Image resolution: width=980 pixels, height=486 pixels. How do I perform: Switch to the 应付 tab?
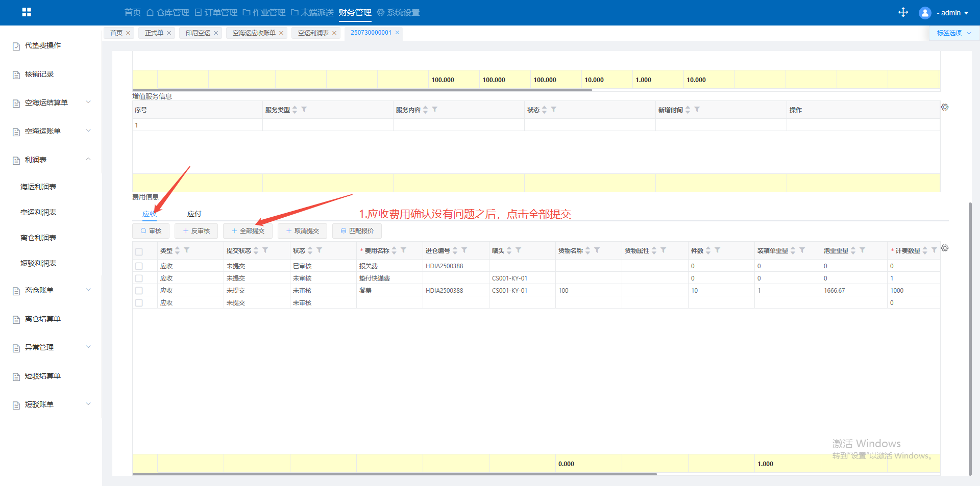pyautogui.click(x=194, y=214)
